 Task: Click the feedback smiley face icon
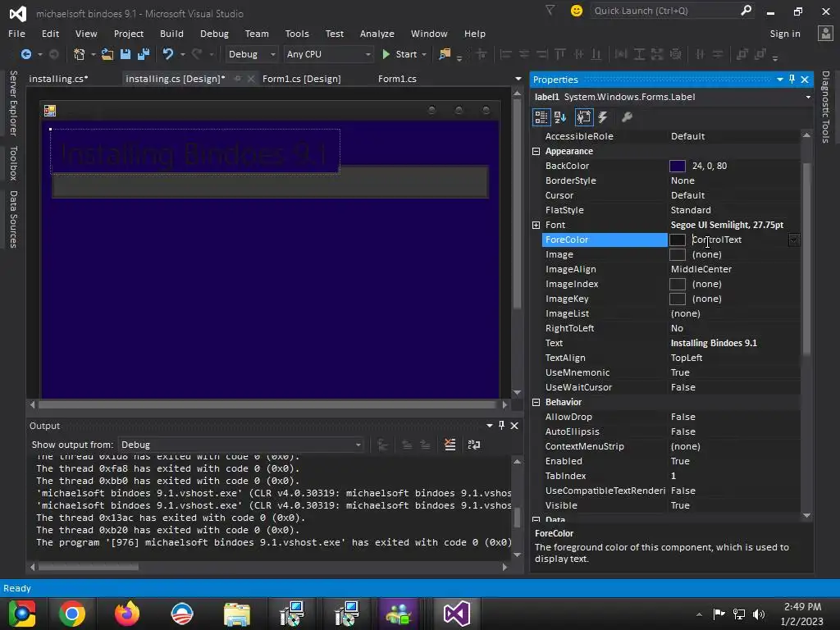(577, 11)
